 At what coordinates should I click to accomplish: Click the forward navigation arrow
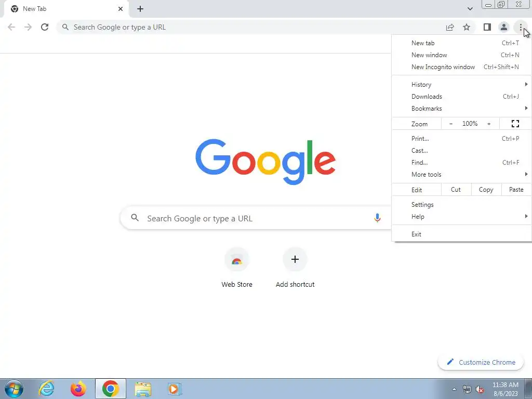28,27
